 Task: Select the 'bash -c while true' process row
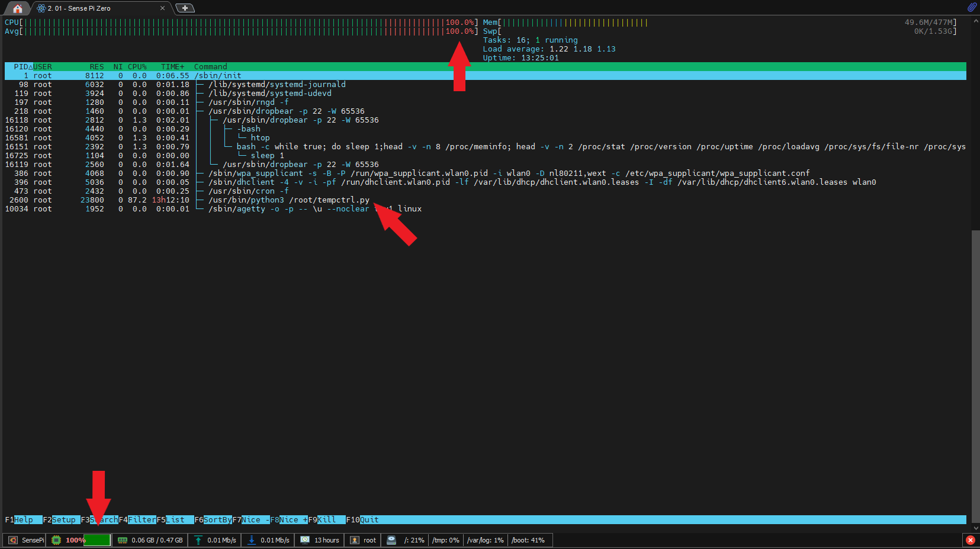[x=486, y=147]
